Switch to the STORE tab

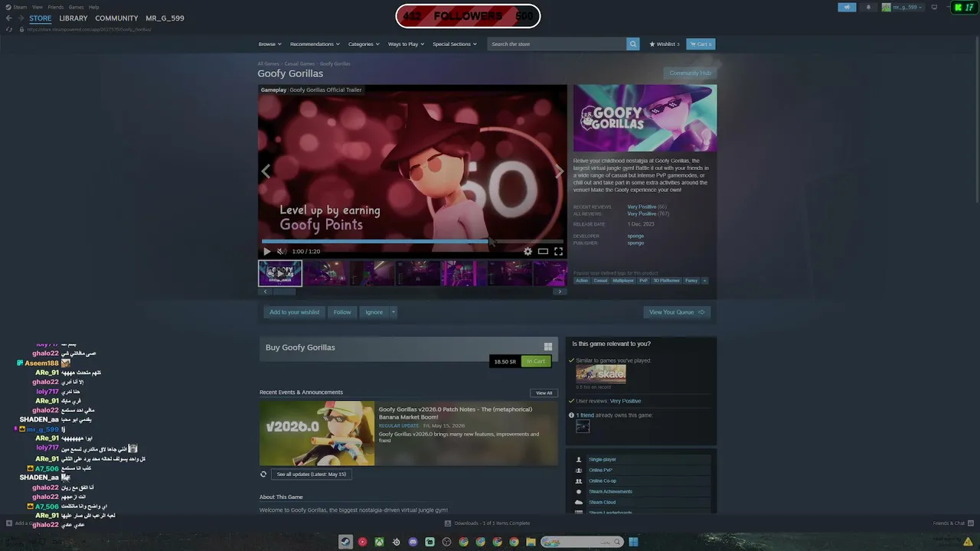(x=41, y=18)
